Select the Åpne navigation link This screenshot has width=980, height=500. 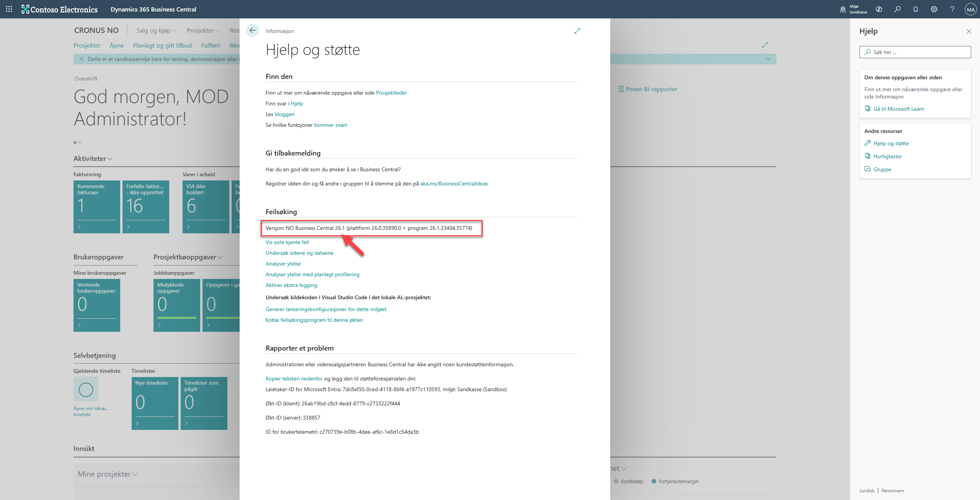116,45
